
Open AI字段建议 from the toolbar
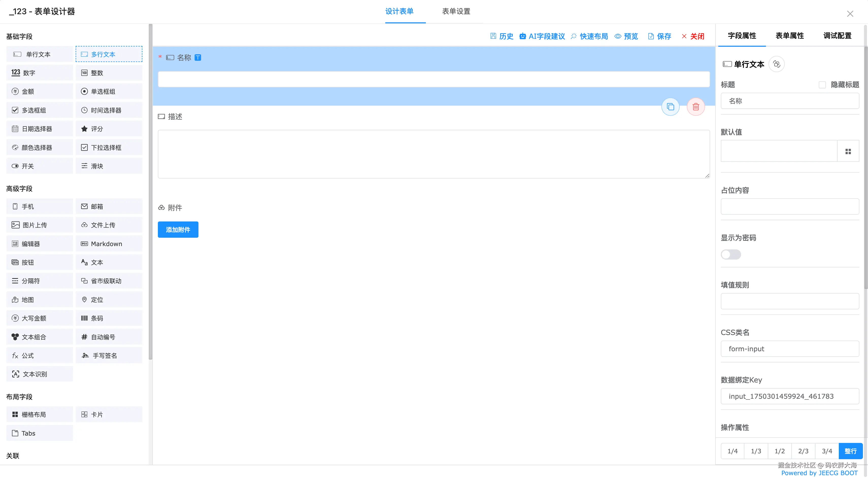coord(542,36)
